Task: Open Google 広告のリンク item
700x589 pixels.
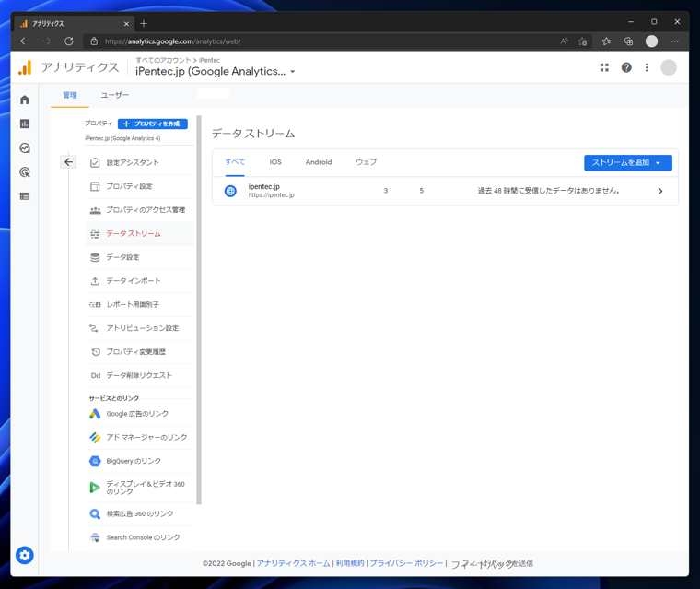Action: (x=140, y=414)
